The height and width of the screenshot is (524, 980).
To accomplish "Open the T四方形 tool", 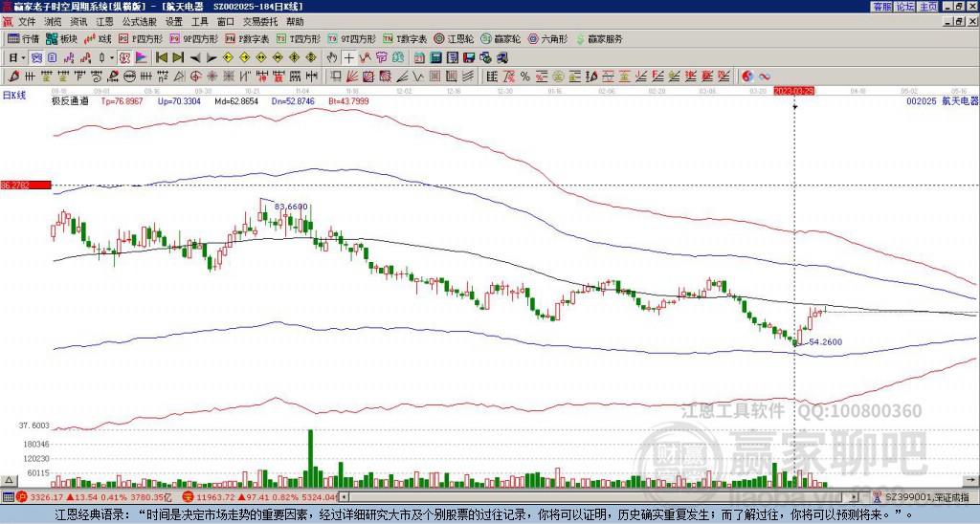I will point(299,38).
